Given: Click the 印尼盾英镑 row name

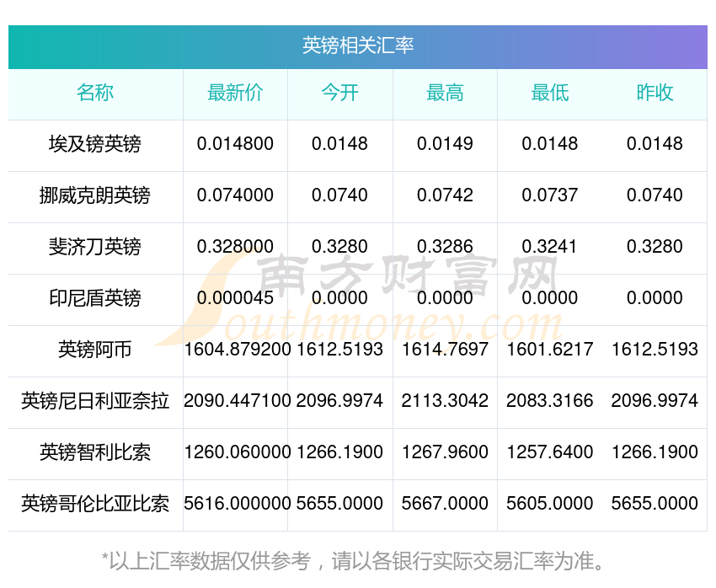Looking at the screenshot, I should coord(95,298).
